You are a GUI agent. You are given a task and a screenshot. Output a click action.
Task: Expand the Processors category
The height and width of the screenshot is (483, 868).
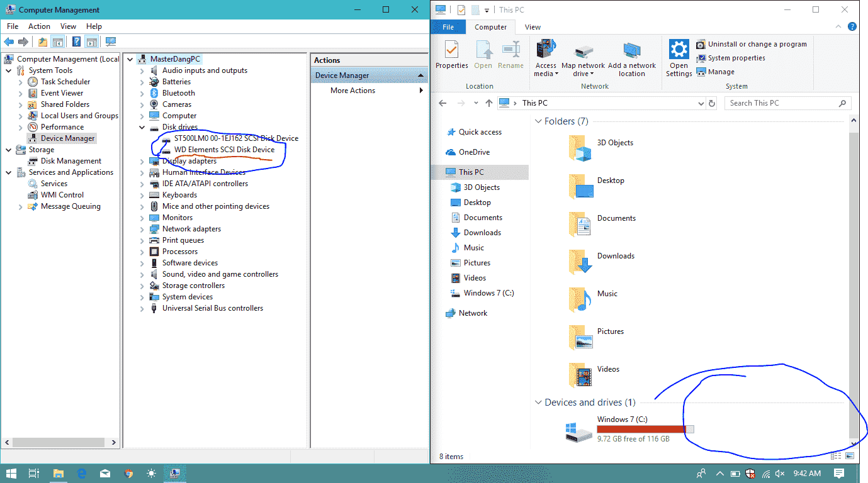click(142, 252)
